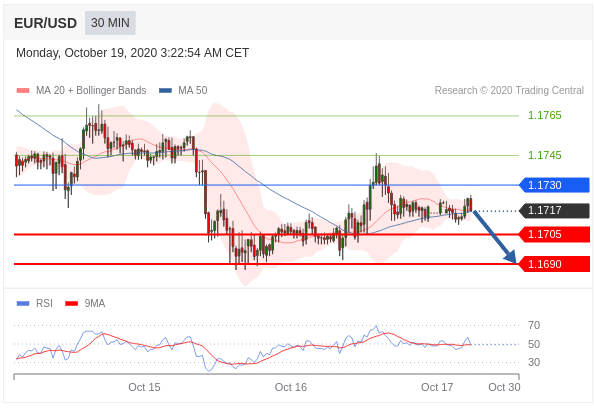Click the MA 20 + Bollinger Bands red swatch

pos(23,91)
